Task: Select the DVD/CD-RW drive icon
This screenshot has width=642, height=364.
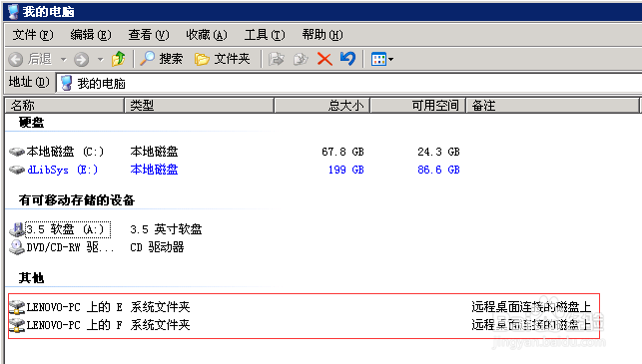Action: tap(17, 247)
